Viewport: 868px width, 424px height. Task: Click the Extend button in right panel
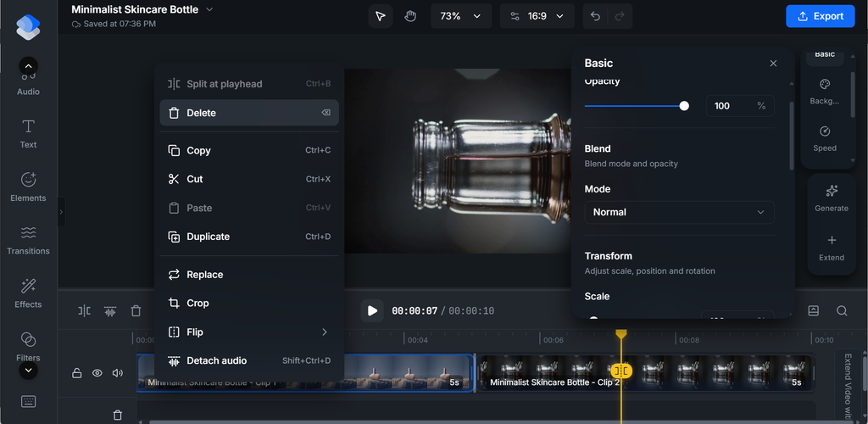click(x=832, y=248)
